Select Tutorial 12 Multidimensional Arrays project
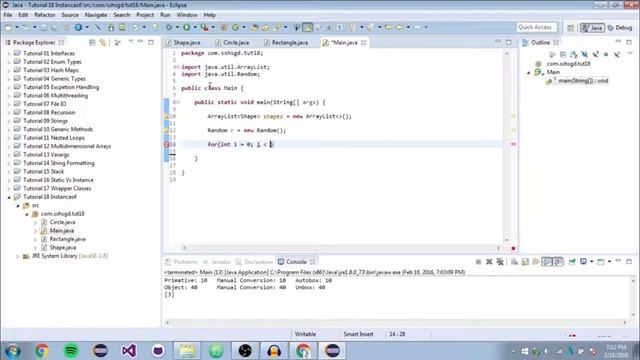This screenshot has height=360, width=640. point(67,146)
